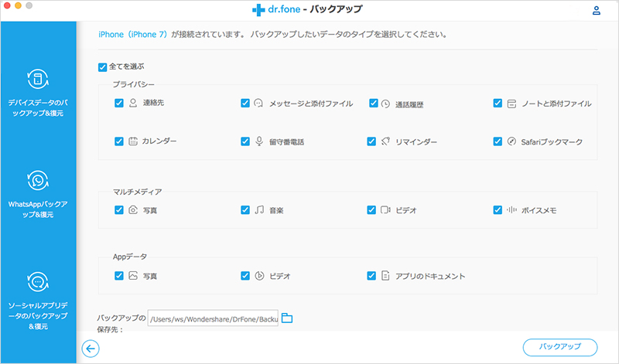The width and height of the screenshot is (619, 364).
Task: Uncheck notes and attachments checkbox
Action: coord(498,103)
